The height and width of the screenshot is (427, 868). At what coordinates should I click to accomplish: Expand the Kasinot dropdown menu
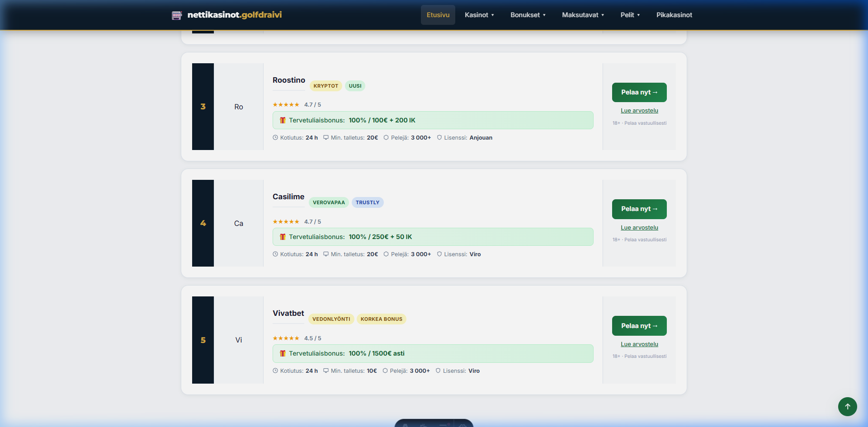tap(479, 15)
